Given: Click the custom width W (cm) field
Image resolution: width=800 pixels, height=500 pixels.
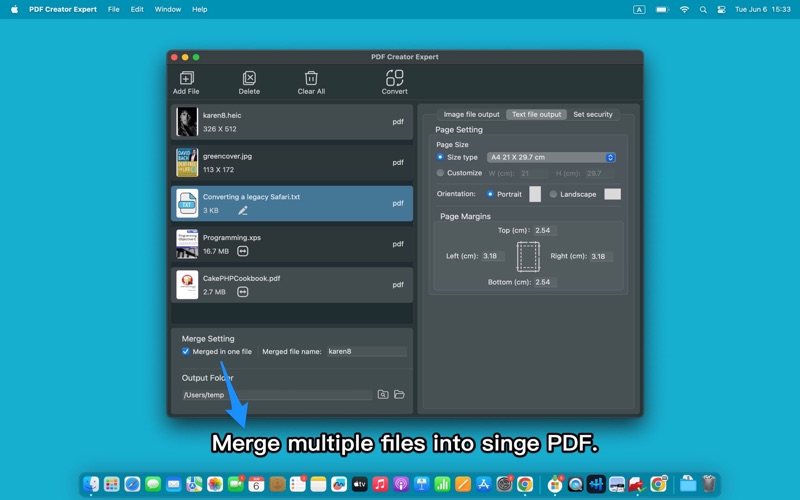Looking at the screenshot, I should [x=533, y=173].
